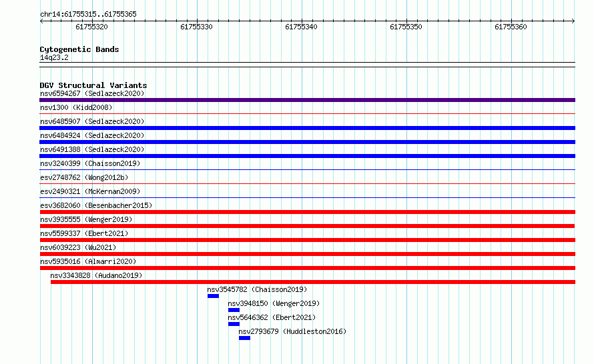Click the thin red nsv1300 variant line

coord(307,113)
